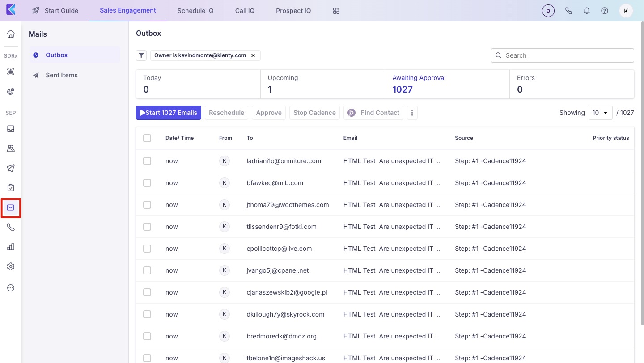Click the notifications bell icon
The height and width of the screenshot is (363, 644).
[x=587, y=11]
